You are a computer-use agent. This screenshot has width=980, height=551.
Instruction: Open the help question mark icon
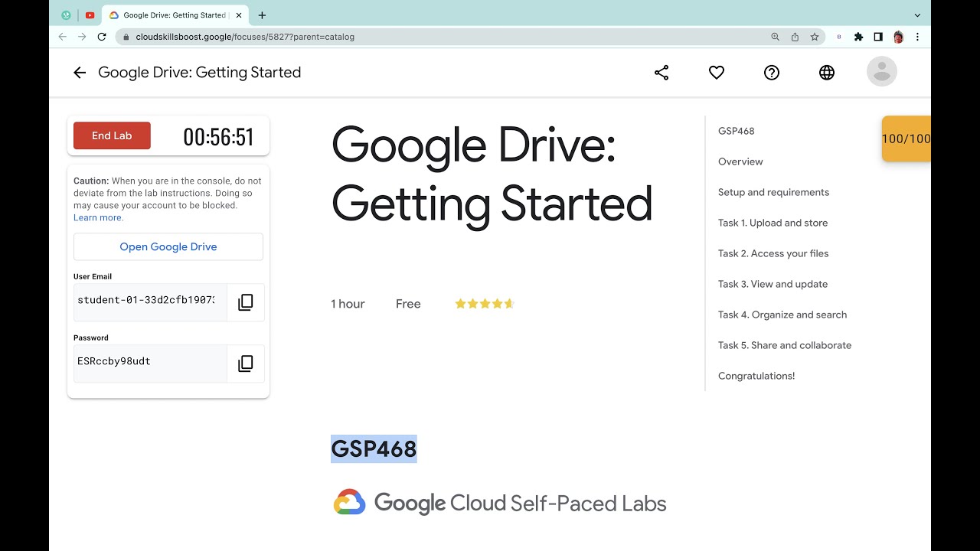click(772, 73)
